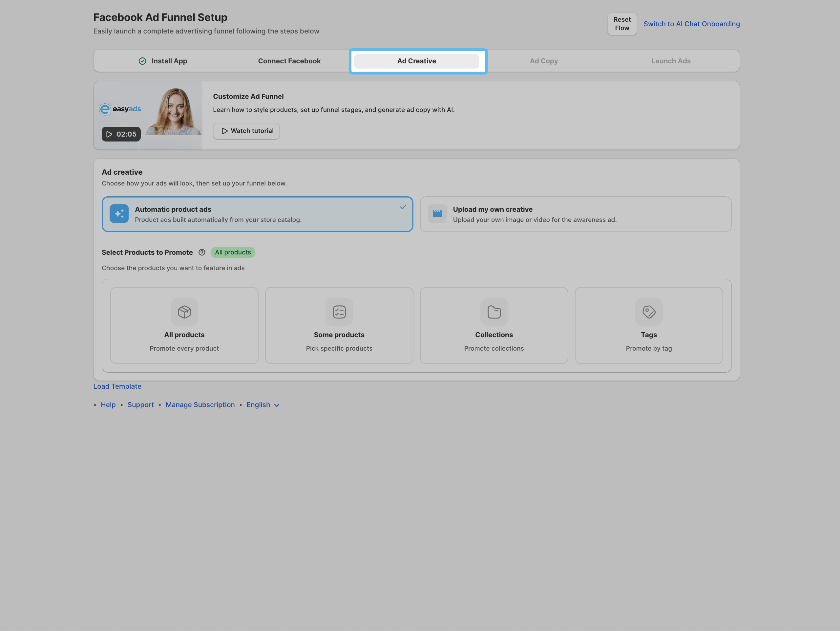
Task: Play the 02:05 tutorial video
Action: (121, 134)
